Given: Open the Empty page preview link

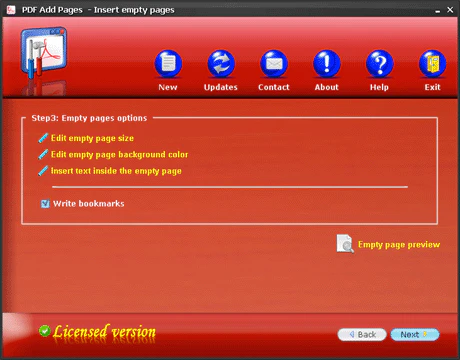Looking at the screenshot, I should (399, 245).
